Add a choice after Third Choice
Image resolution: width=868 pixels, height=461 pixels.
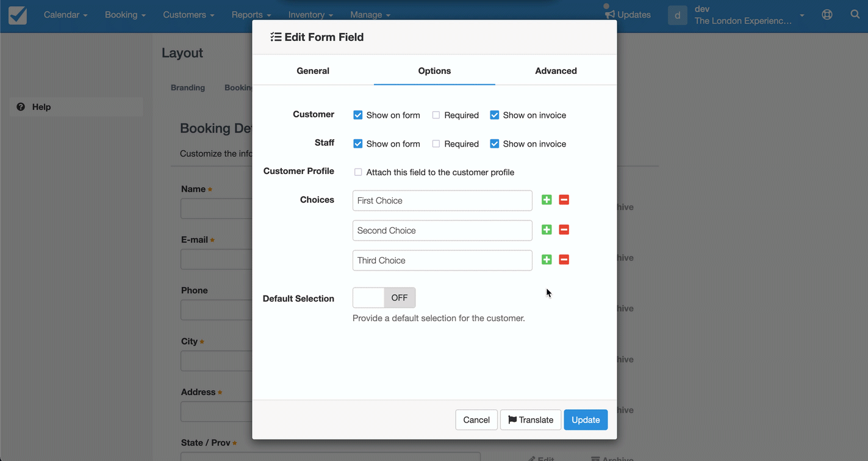tap(547, 260)
